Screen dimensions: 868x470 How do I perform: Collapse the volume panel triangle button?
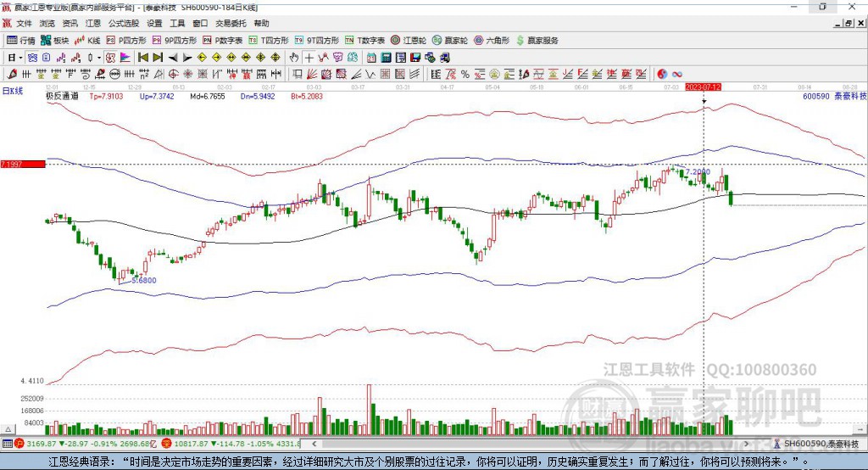pyautogui.click(x=8, y=429)
